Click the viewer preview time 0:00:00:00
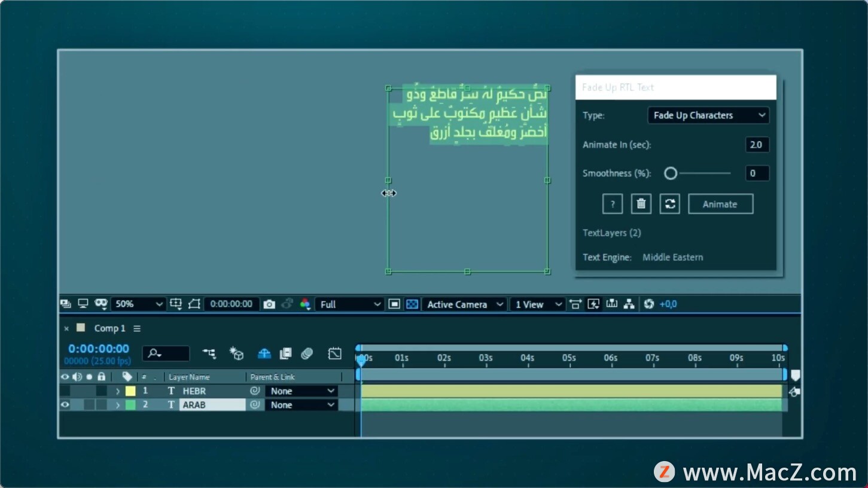The width and height of the screenshot is (868, 488). pos(232,304)
